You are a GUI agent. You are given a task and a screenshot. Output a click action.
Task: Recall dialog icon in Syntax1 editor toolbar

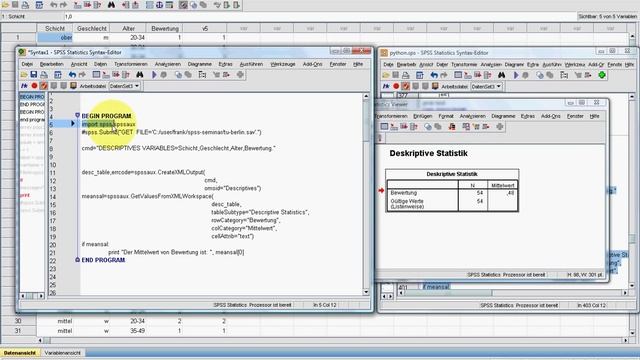click(x=58, y=75)
